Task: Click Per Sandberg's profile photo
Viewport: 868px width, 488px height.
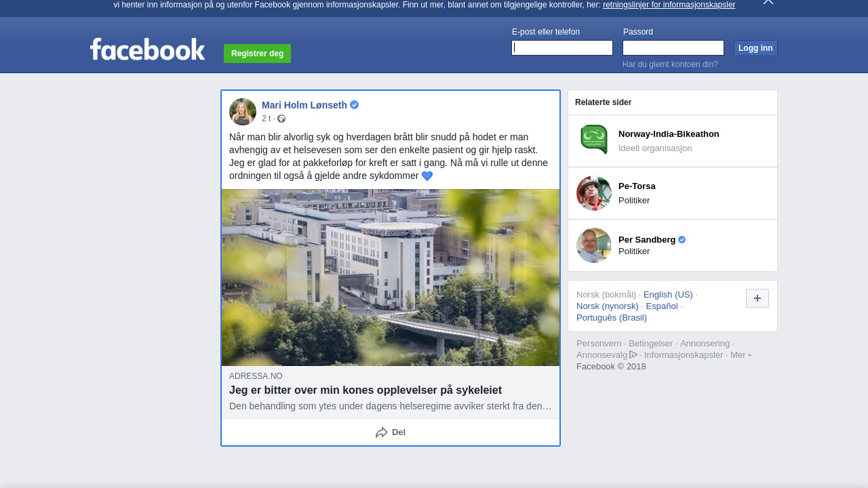Action: click(594, 245)
